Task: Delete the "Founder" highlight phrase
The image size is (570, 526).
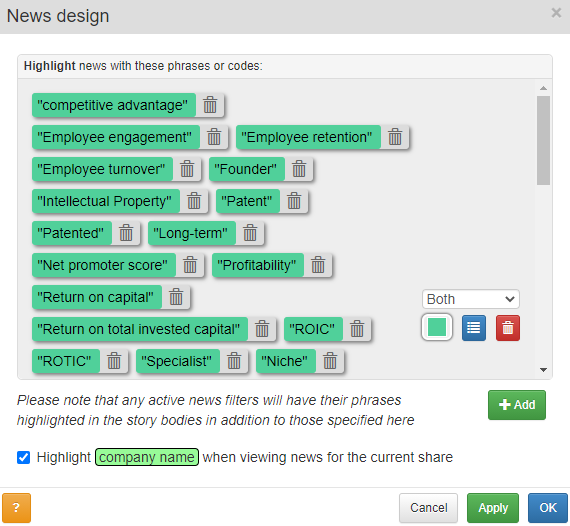Action: [x=299, y=169]
